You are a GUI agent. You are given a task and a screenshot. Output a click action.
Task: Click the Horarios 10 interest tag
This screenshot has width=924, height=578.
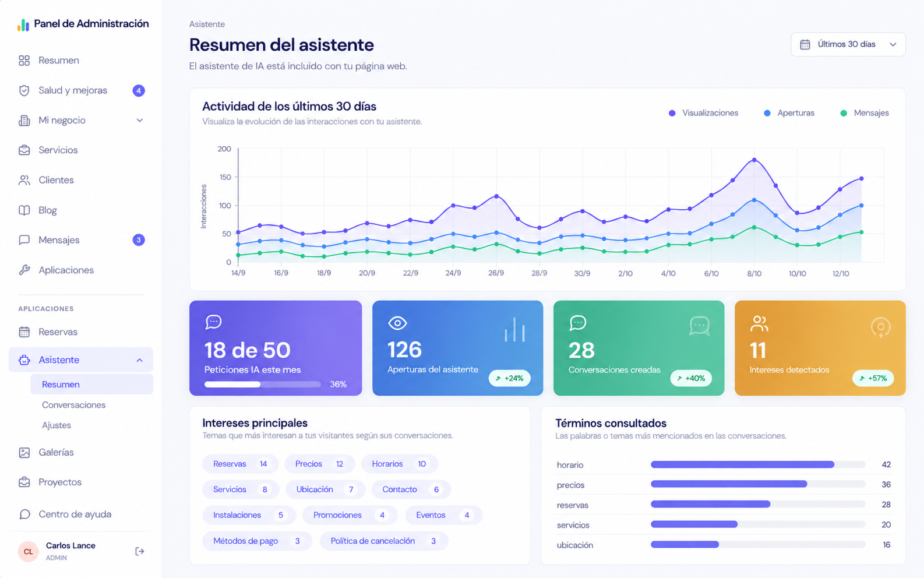click(x=400, y=464)
